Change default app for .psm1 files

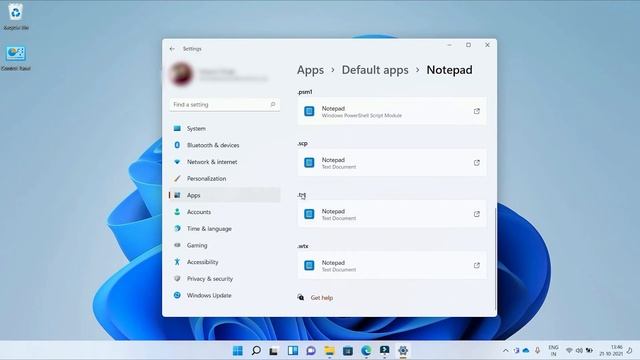tap(392, 111)
